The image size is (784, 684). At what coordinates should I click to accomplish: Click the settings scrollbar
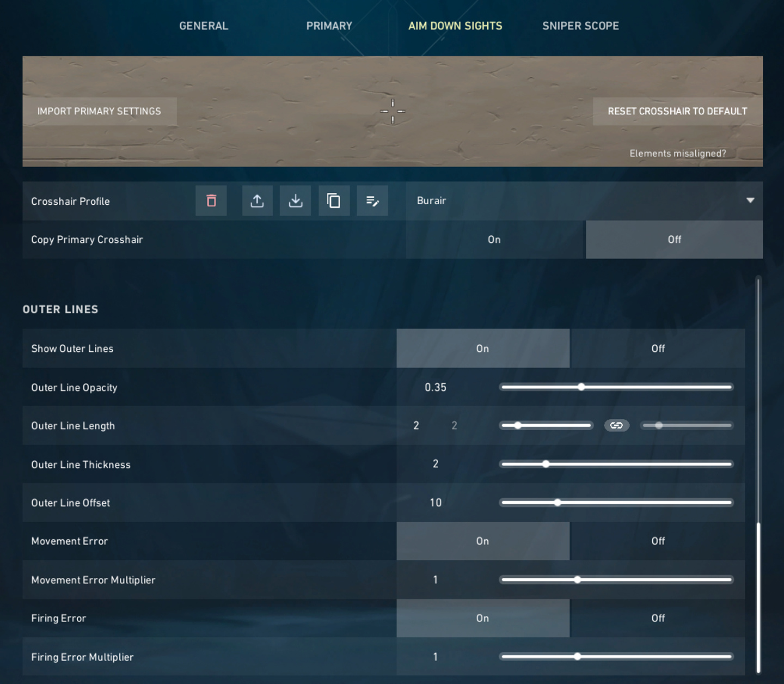[x=761, y=572]
